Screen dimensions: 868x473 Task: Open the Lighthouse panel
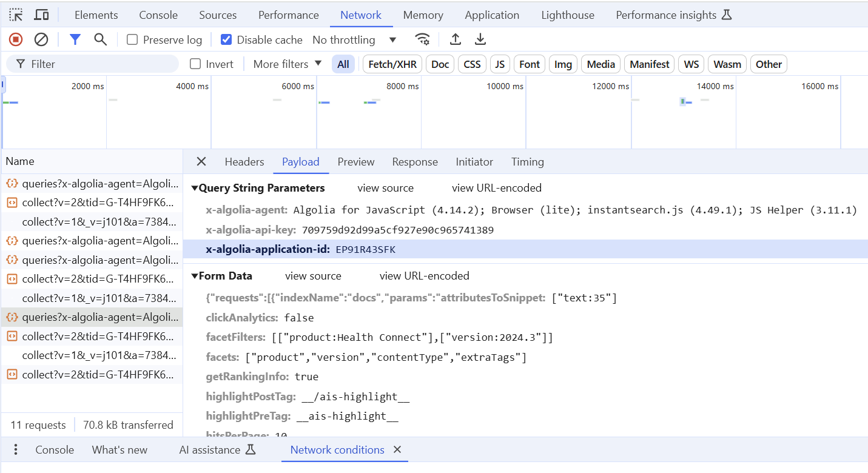click(568, 15)
